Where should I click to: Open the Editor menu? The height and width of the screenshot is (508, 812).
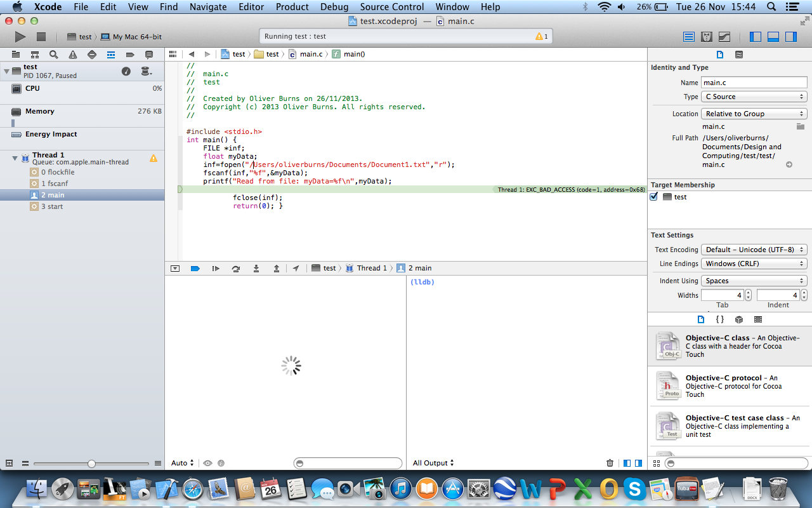(251, 7)
